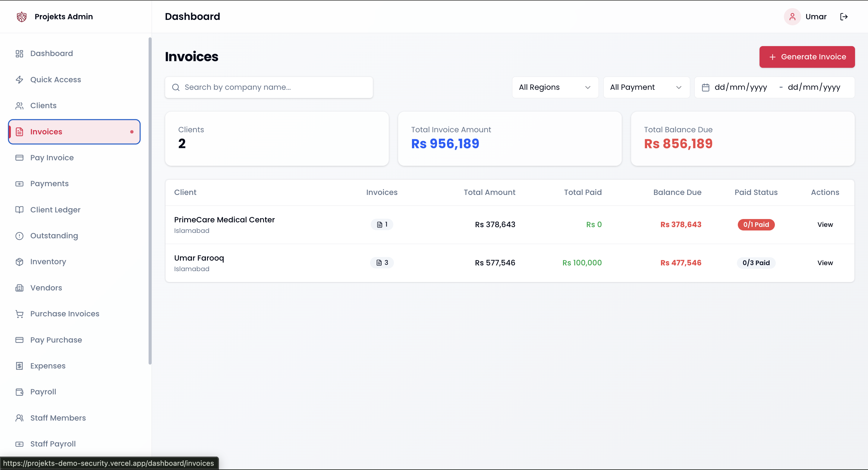
Task: Click the Generate Invoice button
Action: (x=807, y=57)
